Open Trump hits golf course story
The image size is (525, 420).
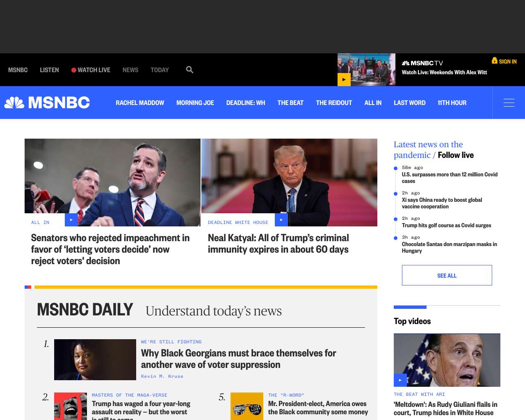pos(446,225)
